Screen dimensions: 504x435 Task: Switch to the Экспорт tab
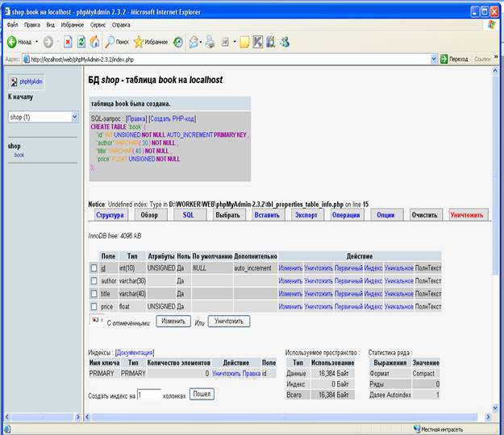pos(306,215)
